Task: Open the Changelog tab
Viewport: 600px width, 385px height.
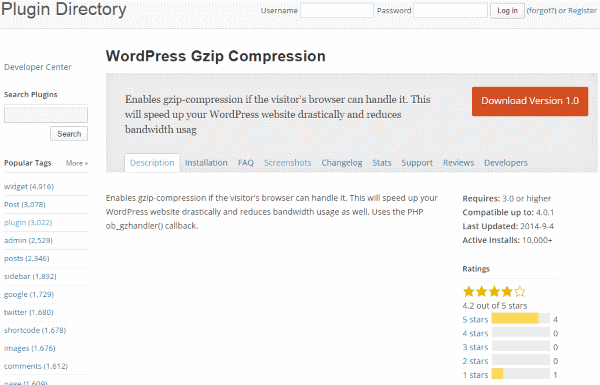Action: (x=342, y=163)
